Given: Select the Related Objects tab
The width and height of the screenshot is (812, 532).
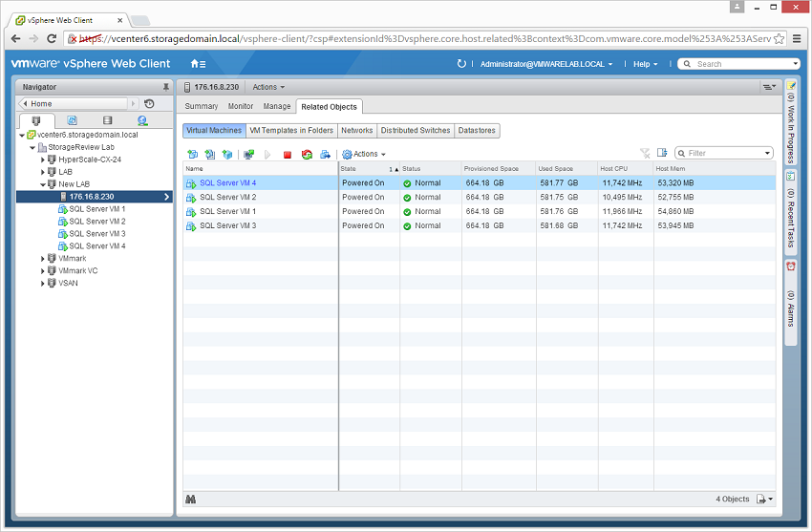Looking at the screenshot, I should coord(329,107).
